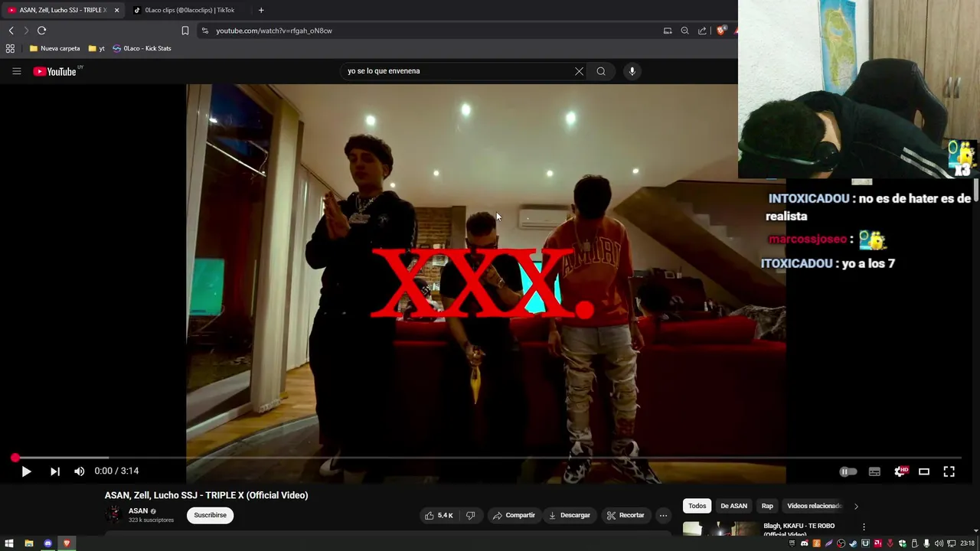Go to the YouTube home logo
This screenshot has height=551, width=980.
coord(54,71)
